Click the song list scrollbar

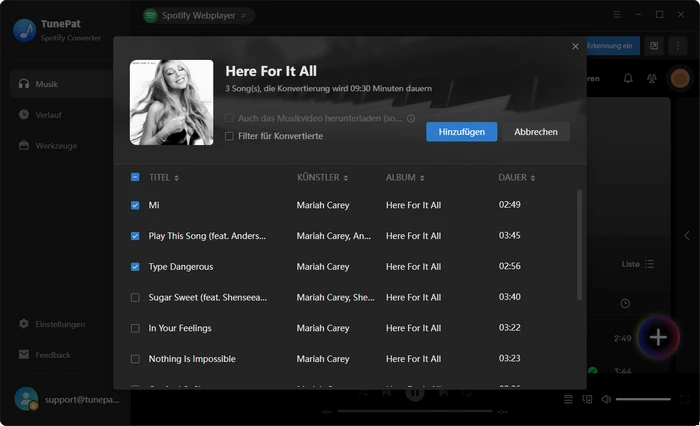click(579, 245)
